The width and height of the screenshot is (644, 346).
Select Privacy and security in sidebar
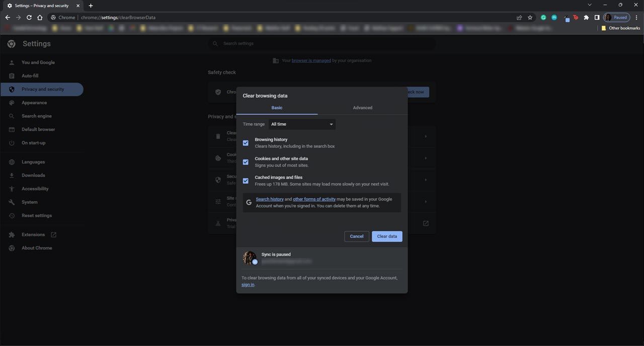(42, 90)
